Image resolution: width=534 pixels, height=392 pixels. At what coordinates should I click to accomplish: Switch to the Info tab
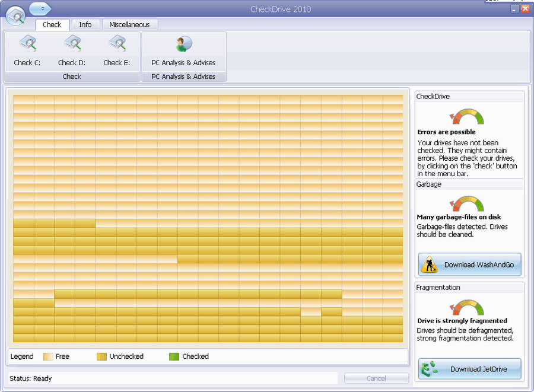tap(85, 24)
